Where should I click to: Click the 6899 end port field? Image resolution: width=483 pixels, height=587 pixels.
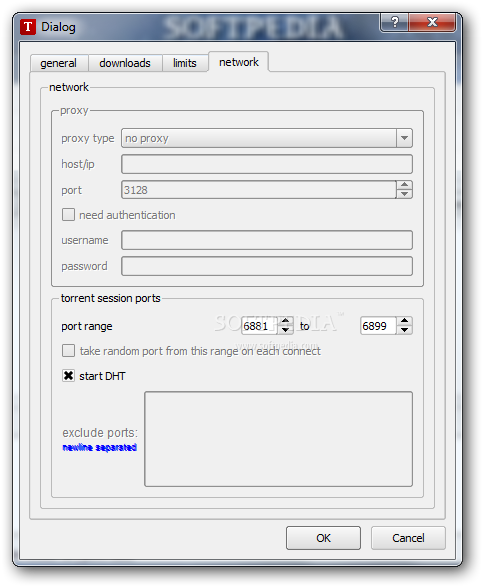(x=378, y=326)
